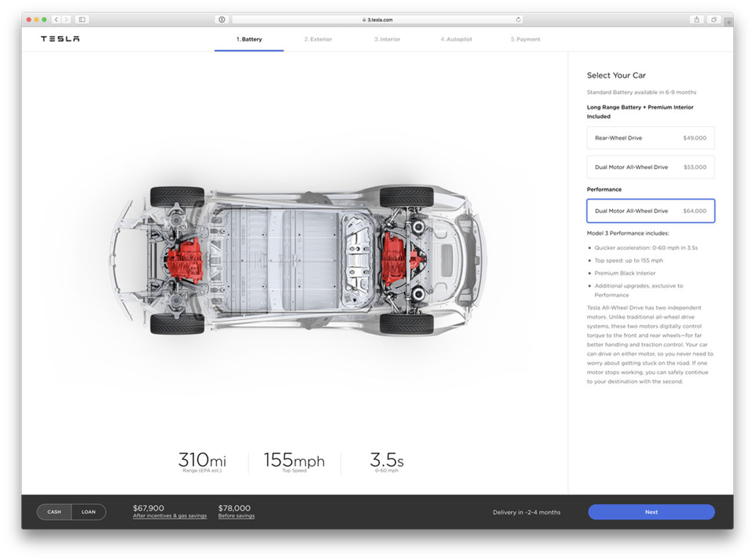The width and height of the screenshot is (755, 560).
Task: Click the "Select Your Car" heading
Action: point(616,75)
